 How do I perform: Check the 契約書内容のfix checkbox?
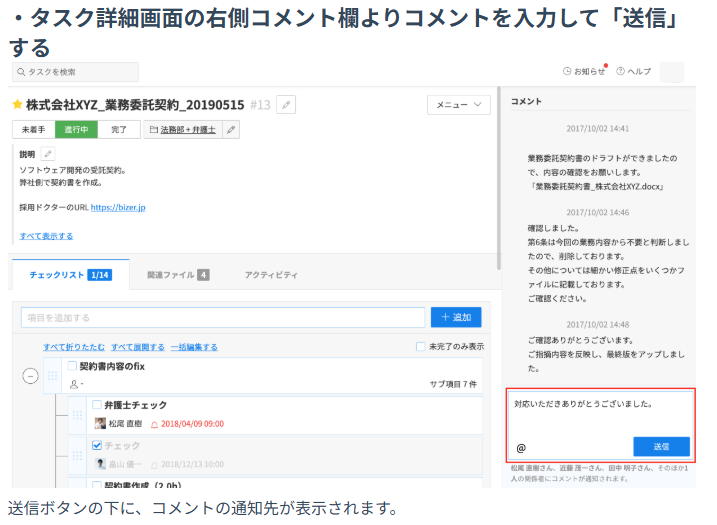tap(72, 366)
